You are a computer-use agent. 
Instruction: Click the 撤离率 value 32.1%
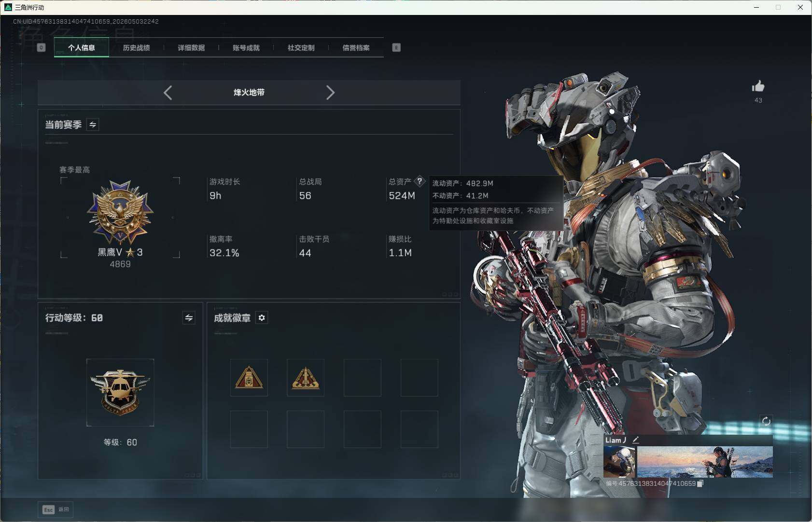coord(224,253)
